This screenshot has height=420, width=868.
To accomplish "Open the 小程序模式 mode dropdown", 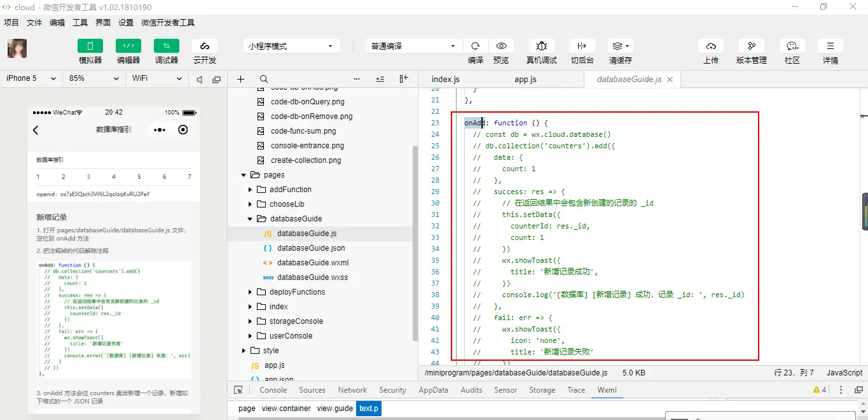I will click(292, 46).
